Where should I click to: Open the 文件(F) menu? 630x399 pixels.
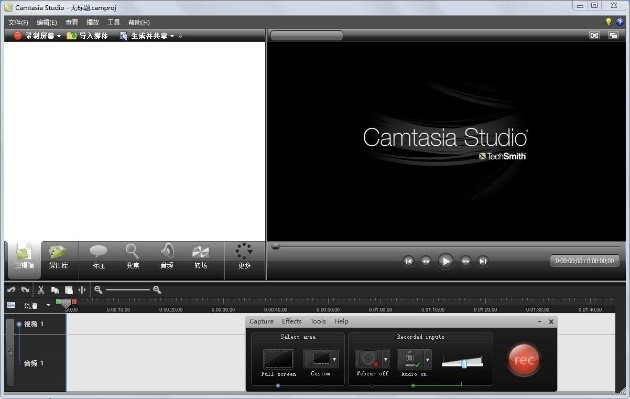click(x=18, y=23)
